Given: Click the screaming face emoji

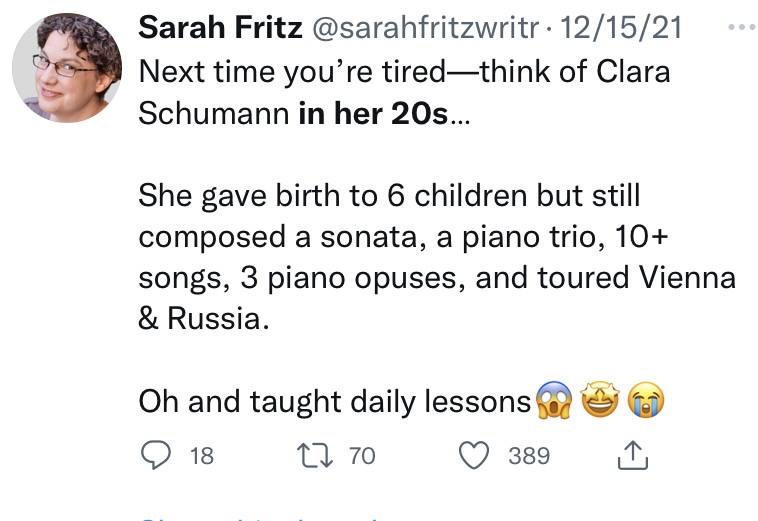Looking at the screenshot, I should click(x=554, y=402).
